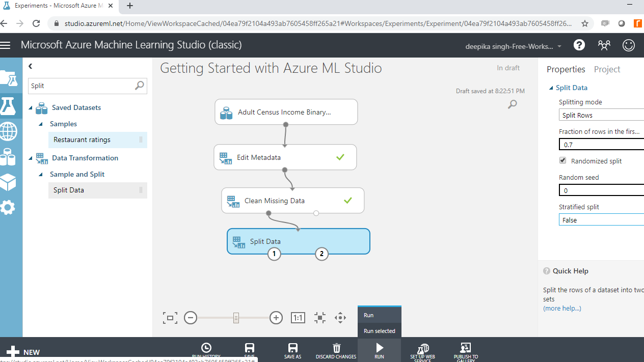Open the Datasets cylinders icon in sidebar
This screenshot has height=362, width=644.
pos(8,157)
